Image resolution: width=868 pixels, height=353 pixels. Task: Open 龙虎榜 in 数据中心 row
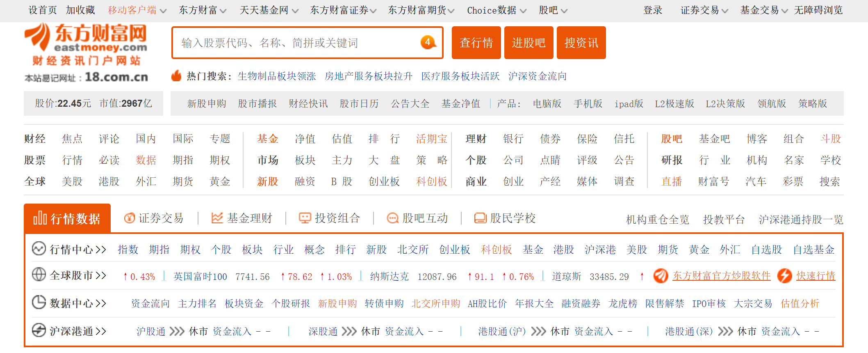tap(623, 303)
